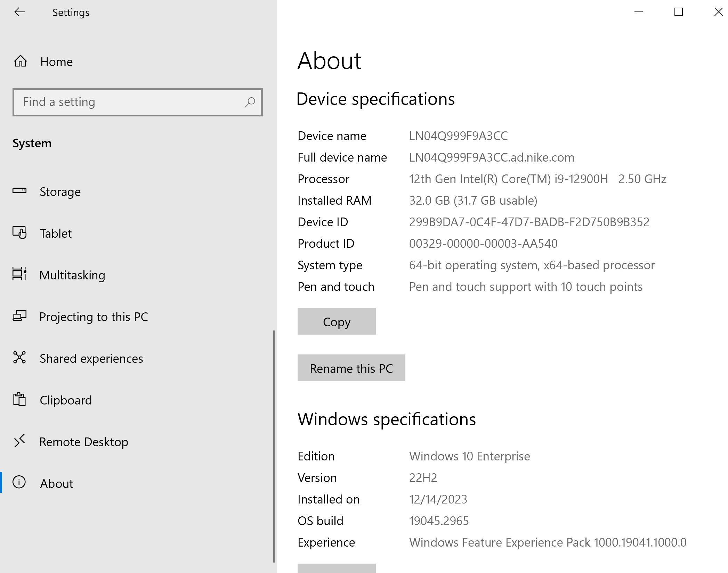The height and width of the screenshot is (573, 728).
Task: Click the back arrow icon
Action: [x=19, y=12]
